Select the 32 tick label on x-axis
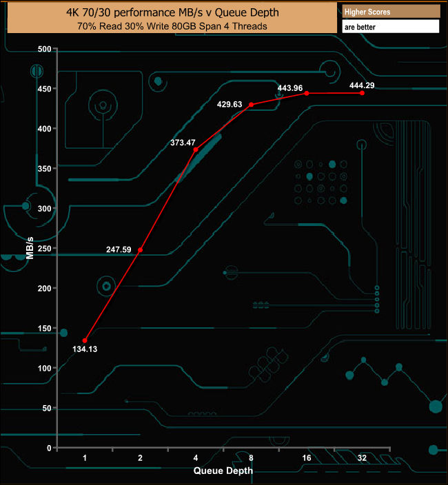The width and height of the screenshot is (448, 485). pyautogui.click(x=362, y=458)
